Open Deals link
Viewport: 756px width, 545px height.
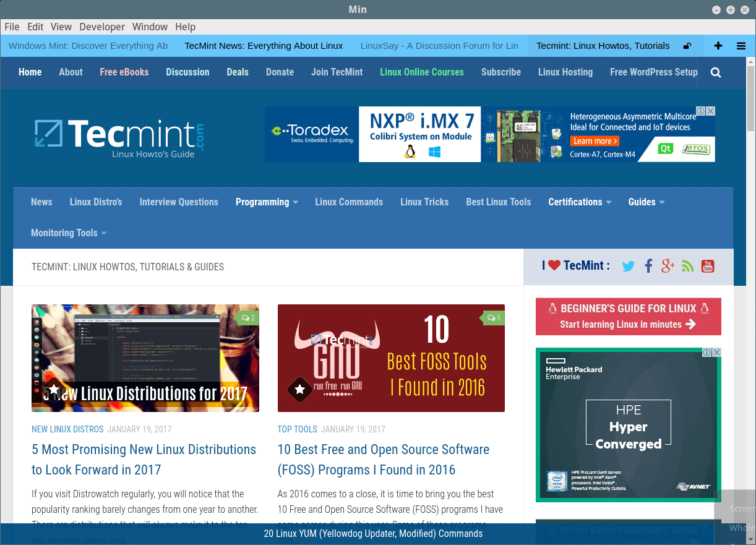click(x=238, y=72)
